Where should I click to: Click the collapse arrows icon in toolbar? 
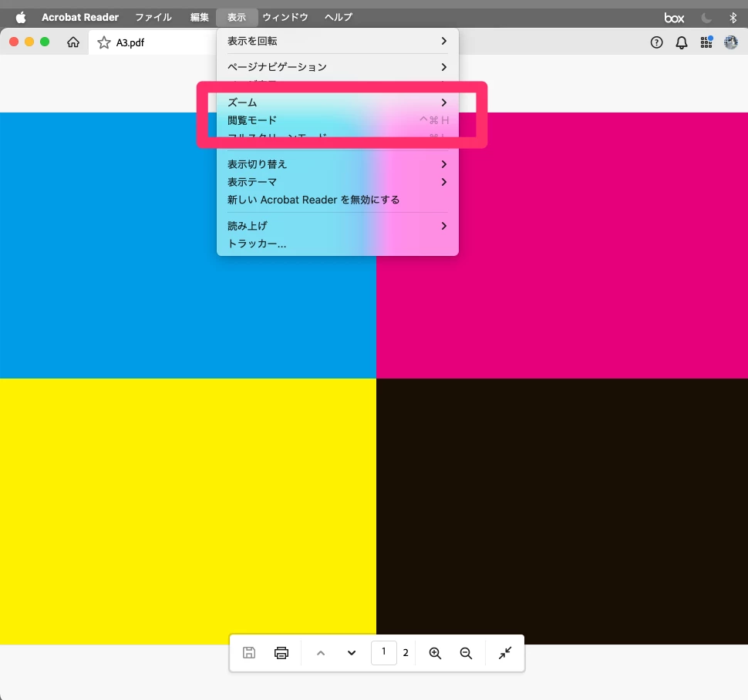[505, 652]
